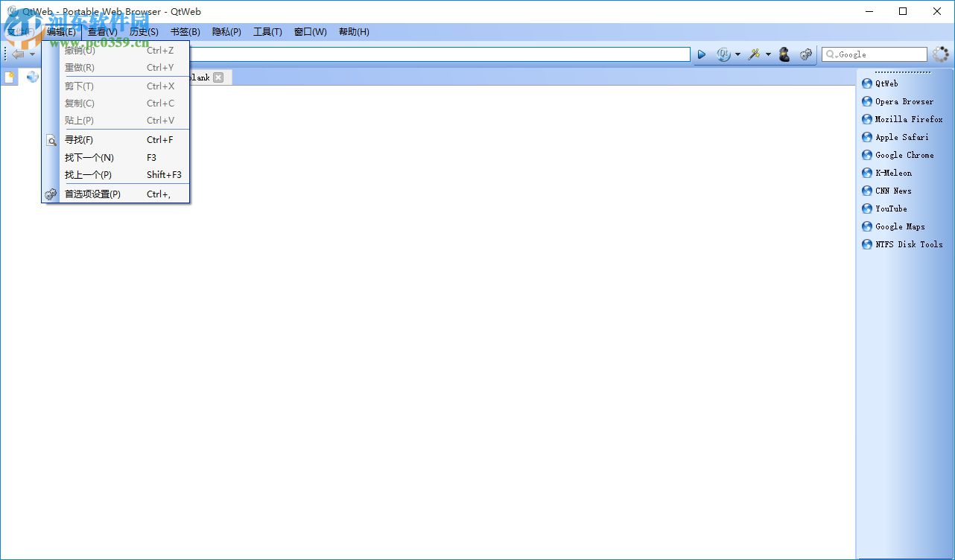Screen dimensions: 955x560
Task: Click the dotted handle above the bookmarks sidebar
Action: (x=903, y=72)
